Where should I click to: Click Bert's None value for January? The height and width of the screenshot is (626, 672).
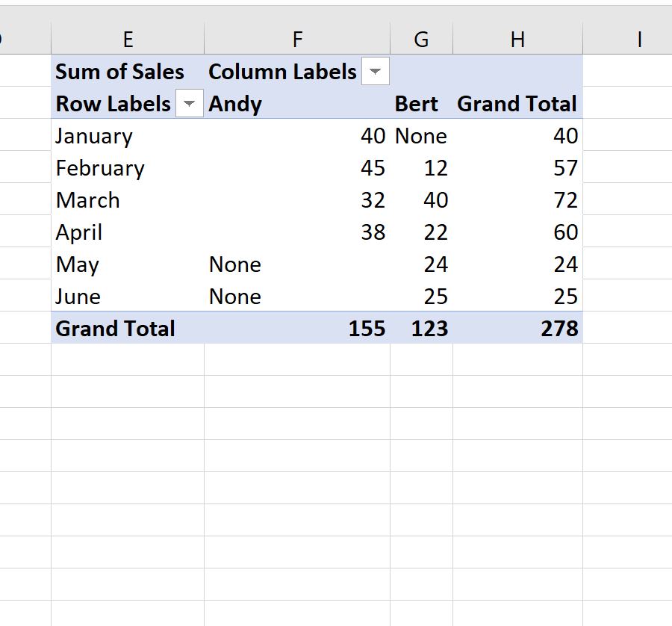(421, 135)
